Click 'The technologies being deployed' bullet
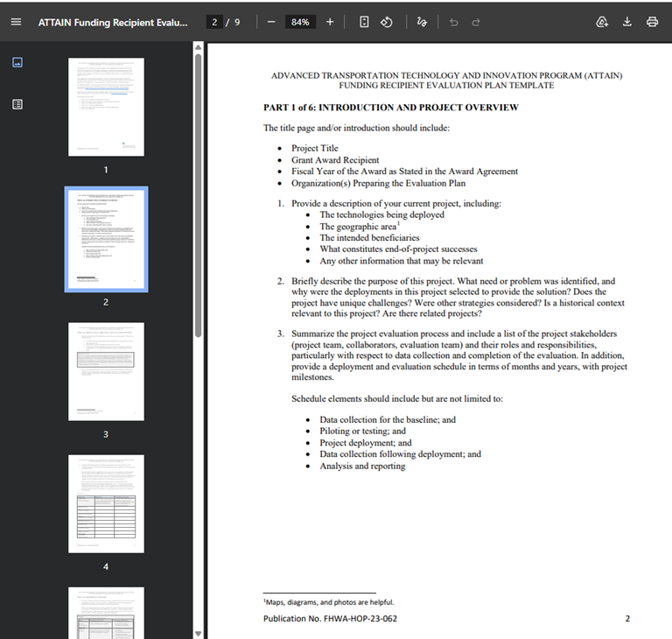Image resolution: width=672 pixels, height=639 pixels. [x=381, y=214]
